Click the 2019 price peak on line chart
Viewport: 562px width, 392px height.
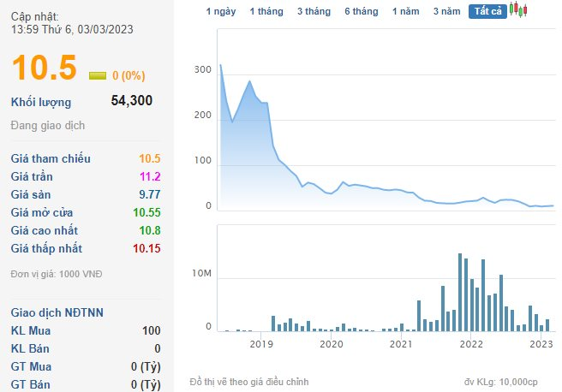[249, 81]
